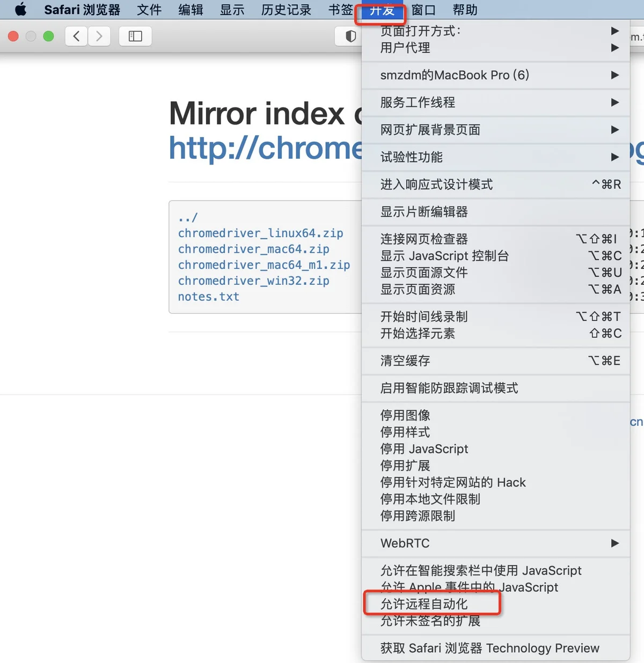This screenshot has height=663, width=644.
Task: Expand the 页面打开方式 submenu
Action: pos(496,31)
